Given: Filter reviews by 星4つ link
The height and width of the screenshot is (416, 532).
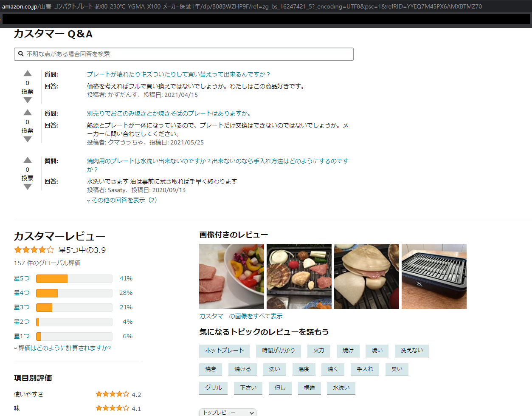Looking at the screenshot, I should tap(22, 293).
